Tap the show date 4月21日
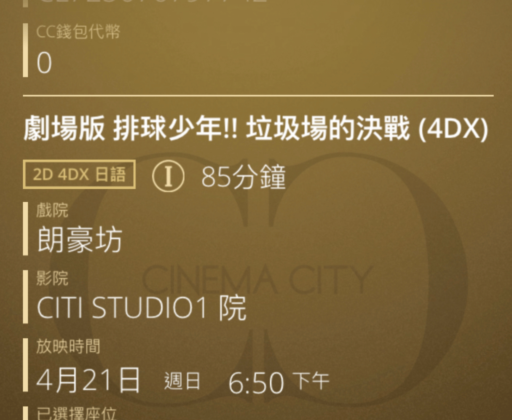512x420 pixels. click(x=88, y=379)
